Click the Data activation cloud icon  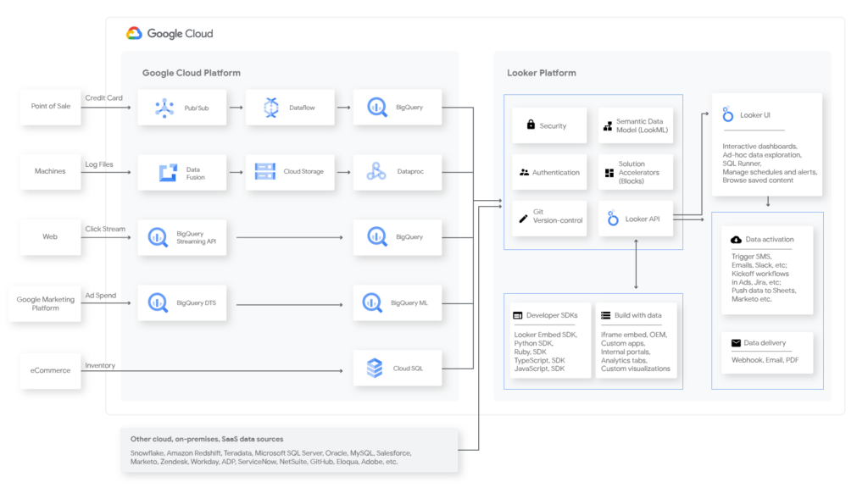(x=736, y=240)
